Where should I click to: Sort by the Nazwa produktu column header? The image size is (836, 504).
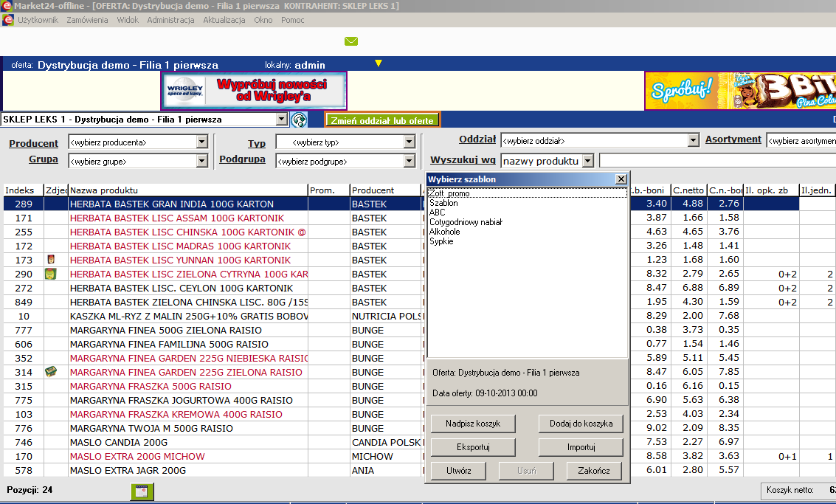188,190
